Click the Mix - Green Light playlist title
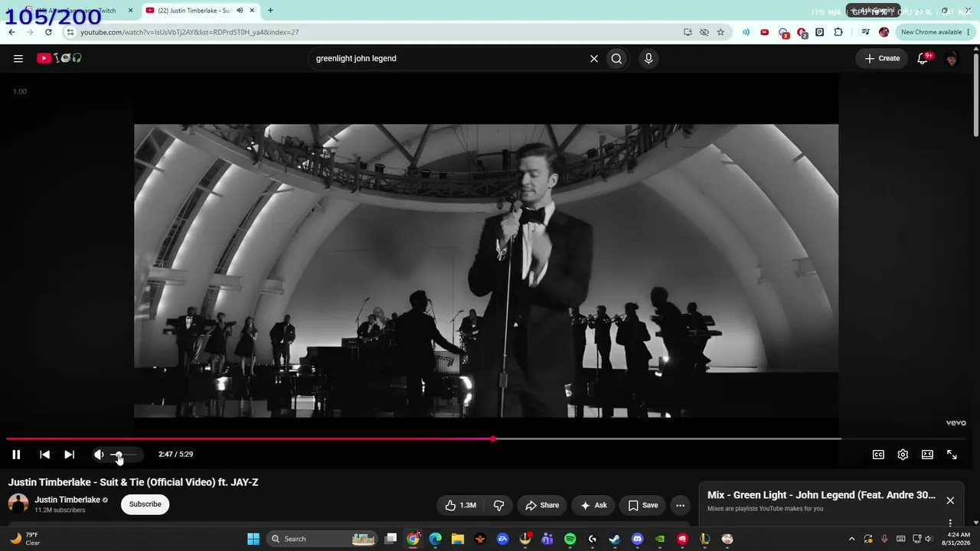The width and height of the screenshot is (980, 551). pos(822,495)
